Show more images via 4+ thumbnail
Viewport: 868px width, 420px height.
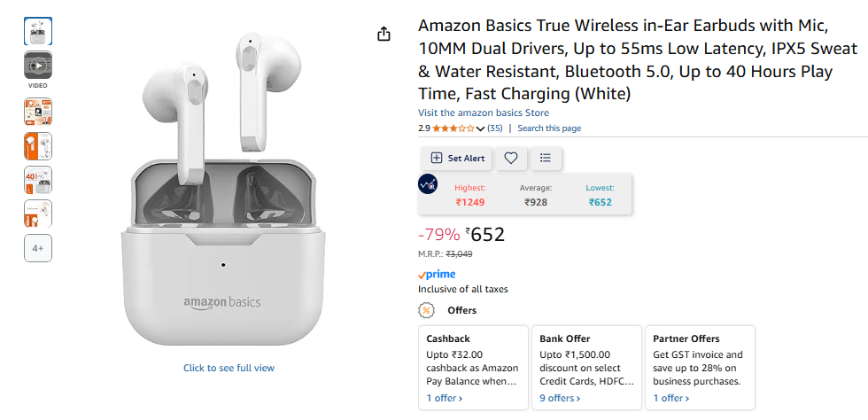click(x=38, y=249)
